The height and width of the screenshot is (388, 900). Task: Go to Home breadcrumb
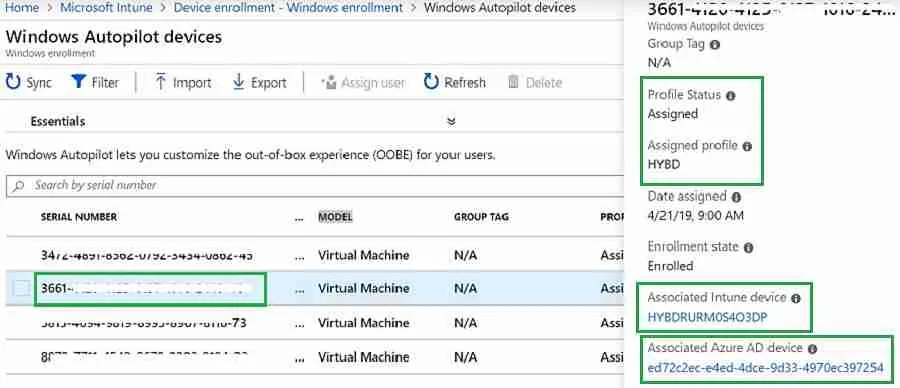coord(22,8)
